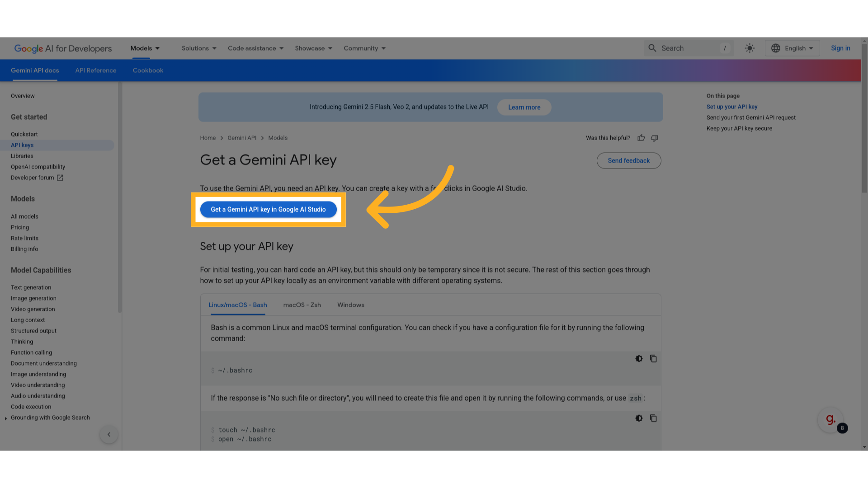The image size is (868, 488).
Task: Open Structured output in the sidebar
Action: 33,331
